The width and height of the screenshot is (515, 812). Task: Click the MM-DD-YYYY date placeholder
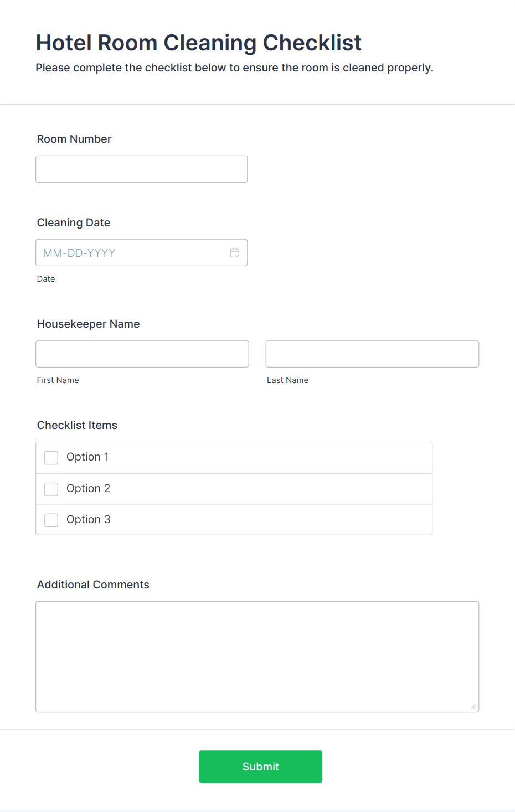tap(78, 252)
